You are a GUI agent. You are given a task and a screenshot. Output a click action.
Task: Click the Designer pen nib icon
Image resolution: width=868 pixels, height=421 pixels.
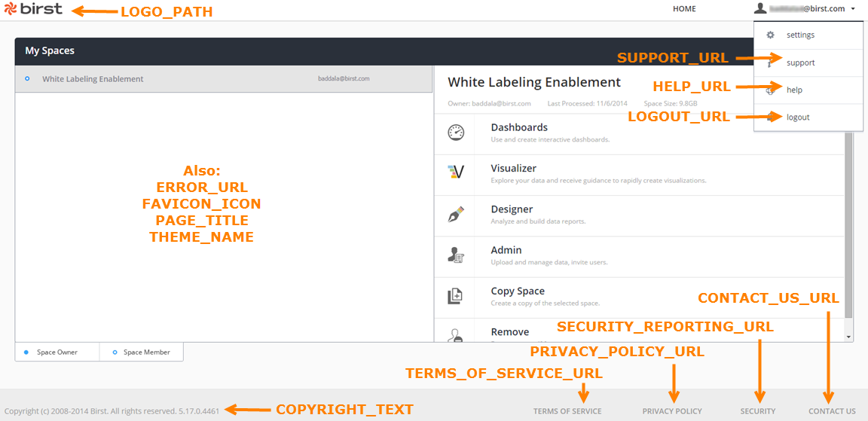click(456, 214)
